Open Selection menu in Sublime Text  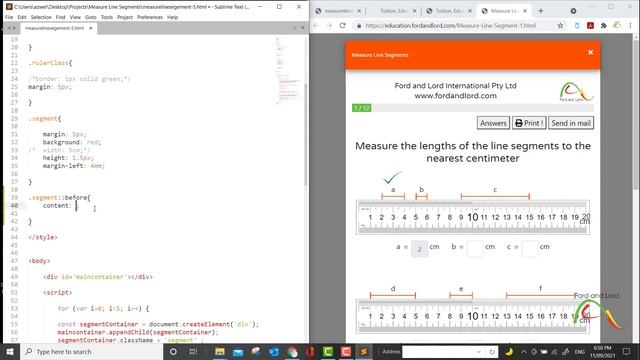point(41,17)
